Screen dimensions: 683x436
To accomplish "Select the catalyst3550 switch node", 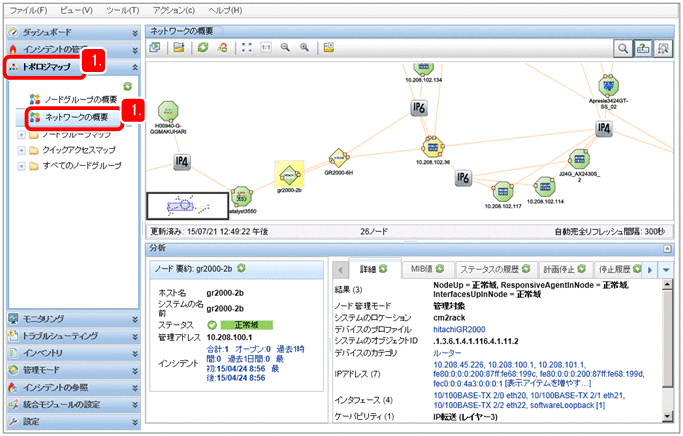I will tap(241, 197).
